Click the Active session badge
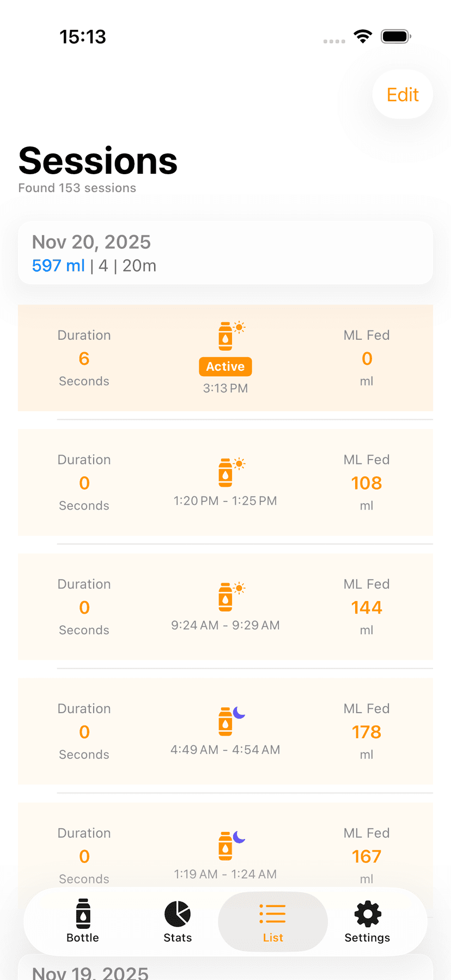 click(225, 366)
